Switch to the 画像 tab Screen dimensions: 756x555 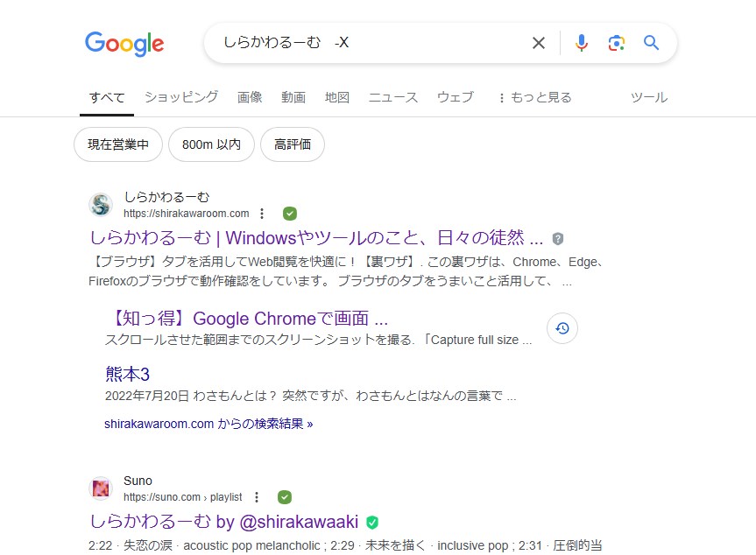250,97
